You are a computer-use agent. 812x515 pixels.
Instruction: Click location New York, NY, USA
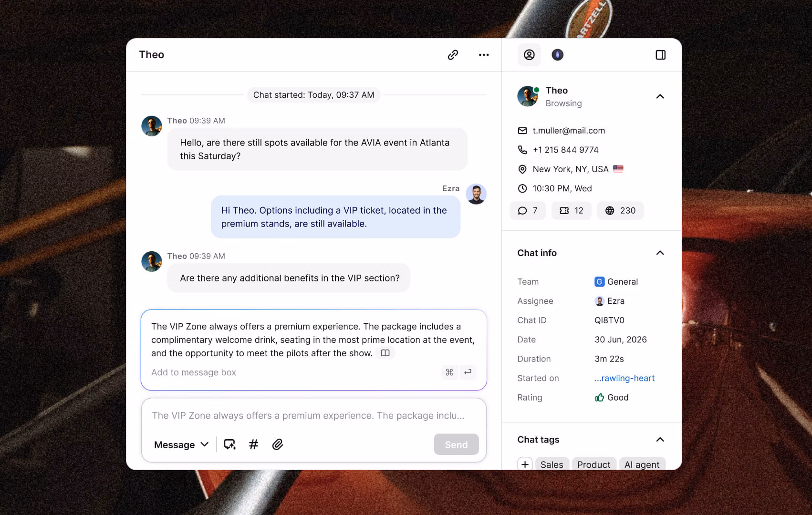[571, 169]
